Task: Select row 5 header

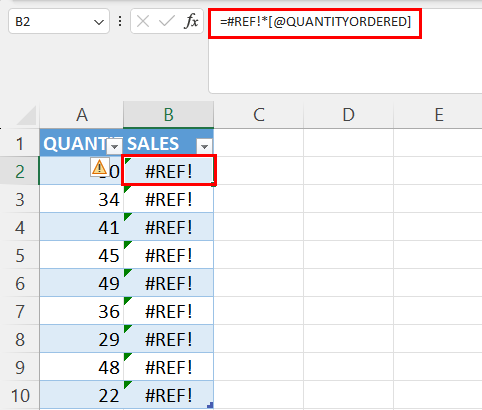Action: pyautogui.click(x=20, y=255)
